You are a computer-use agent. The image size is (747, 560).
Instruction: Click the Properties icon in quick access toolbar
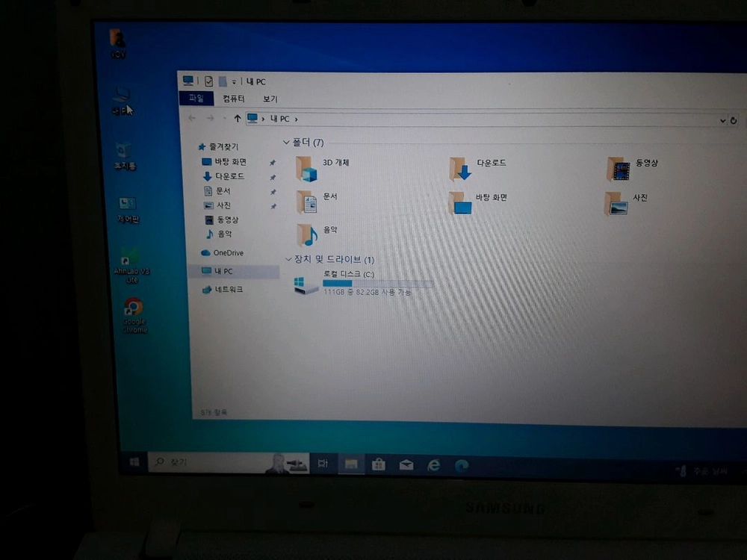coord(208,81)
